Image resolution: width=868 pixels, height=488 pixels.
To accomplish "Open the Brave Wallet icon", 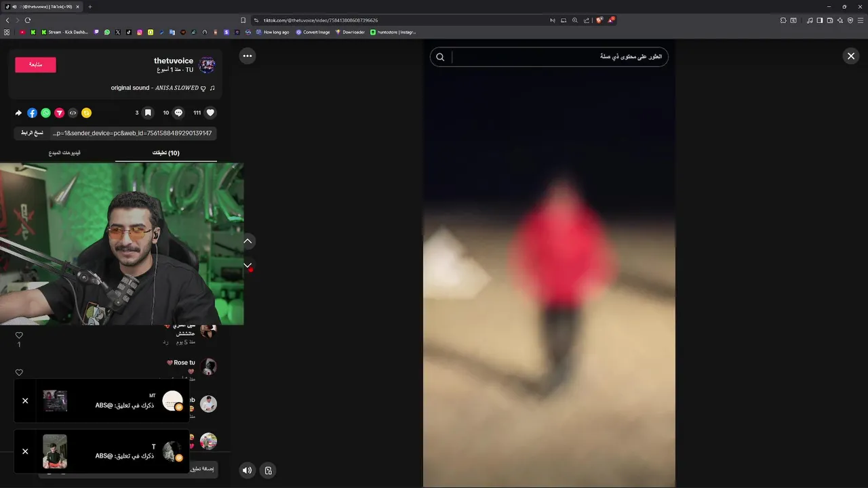I will coord(830,20).
